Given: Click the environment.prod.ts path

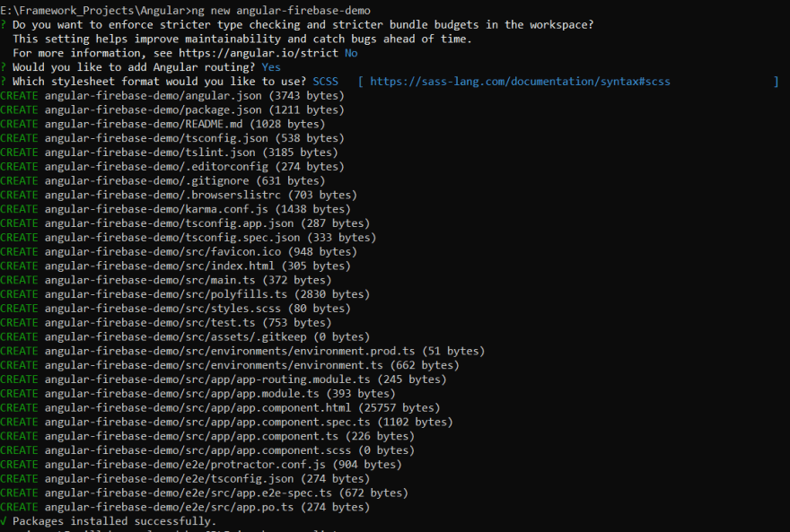Looking at the screenshot, I should (230, 352).
